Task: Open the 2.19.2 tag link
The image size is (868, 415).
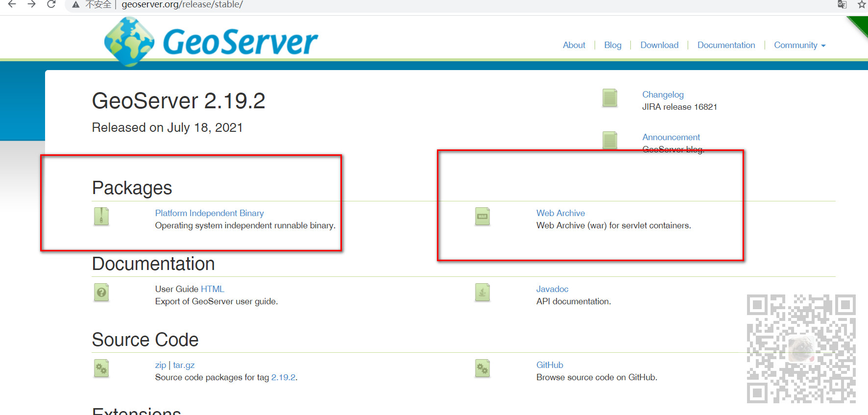Action: tap(283, 377)
